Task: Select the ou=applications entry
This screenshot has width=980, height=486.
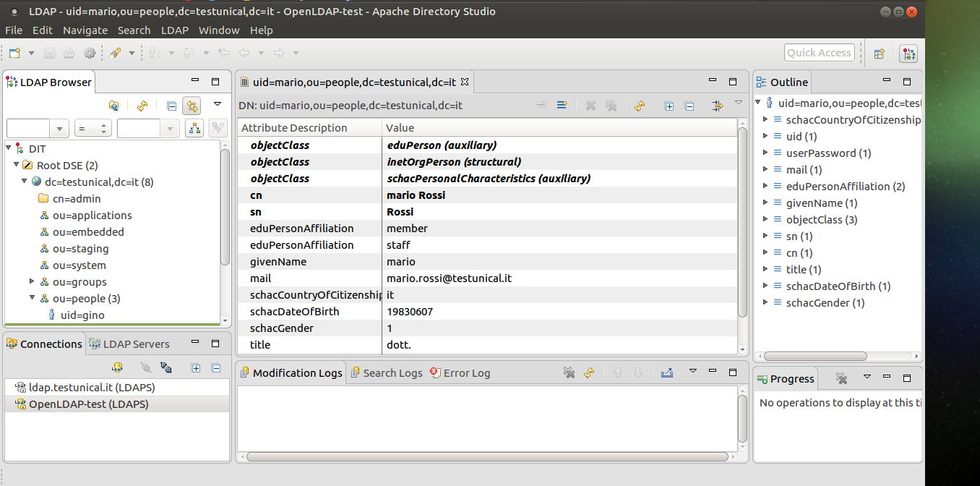Action: [86, 216]
